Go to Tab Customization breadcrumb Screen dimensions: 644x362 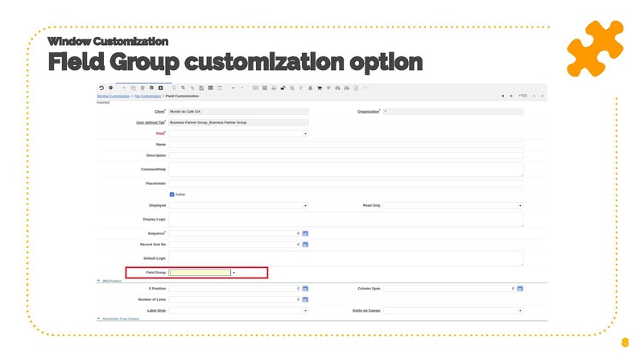[x=147, y=96]
